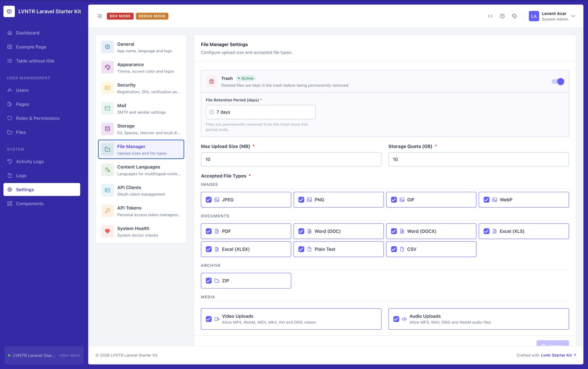Collapse sidebar with the hamburger menu icon
The image size is (588, 369).
coord(99,16)
